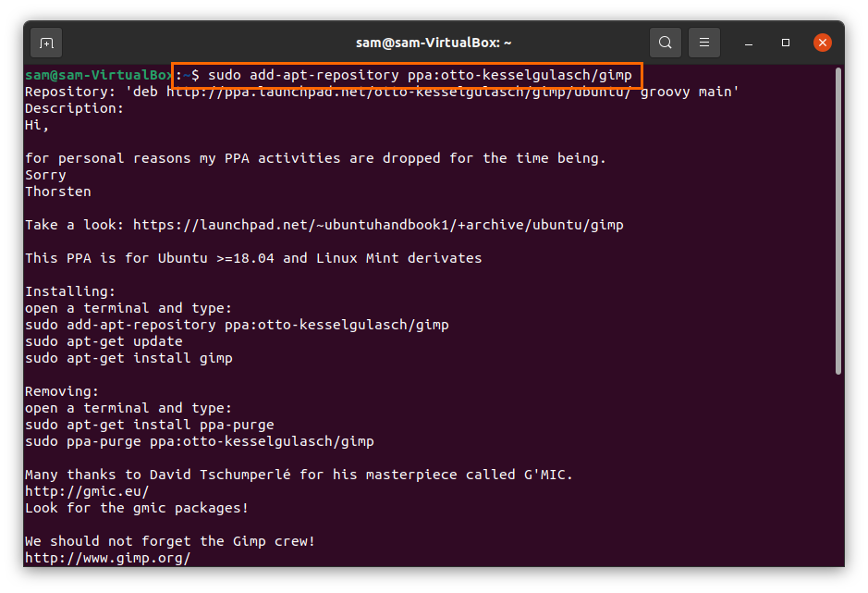The image size is (868, 593).
Task: Click the add-apt-repository line under Installing
Action: pyautogui.click(x=237, y=325)
